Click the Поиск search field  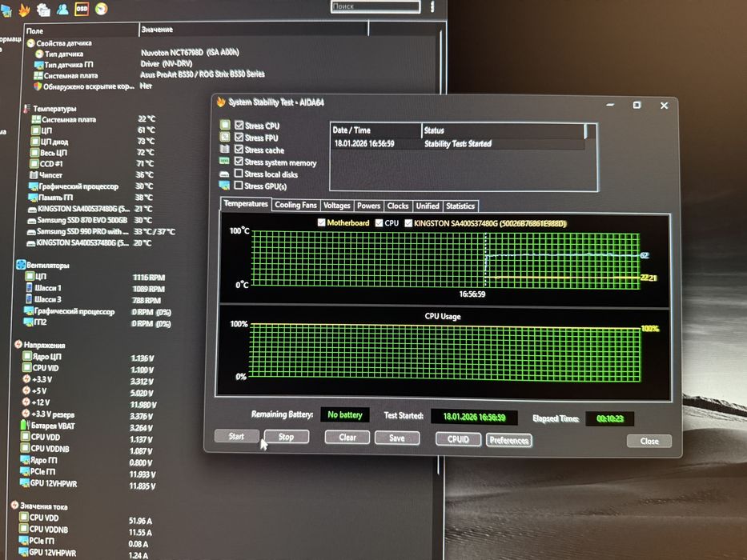coord(376,6)
